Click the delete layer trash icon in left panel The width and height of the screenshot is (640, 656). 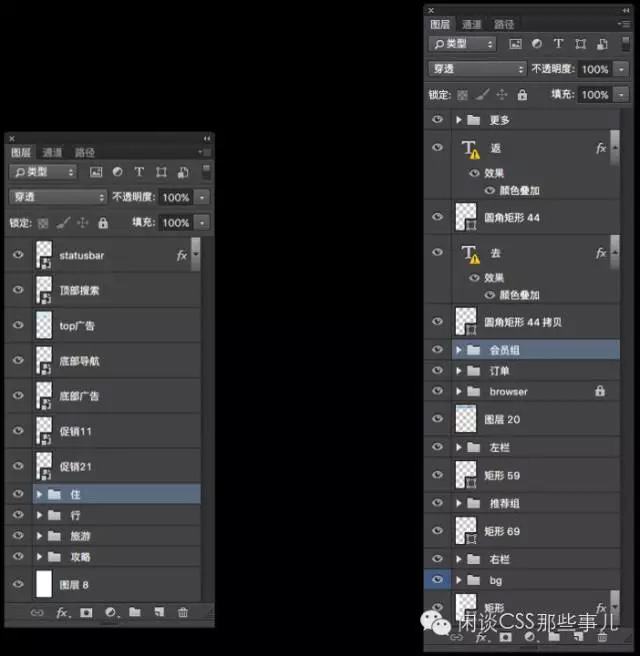click(183, 612)
